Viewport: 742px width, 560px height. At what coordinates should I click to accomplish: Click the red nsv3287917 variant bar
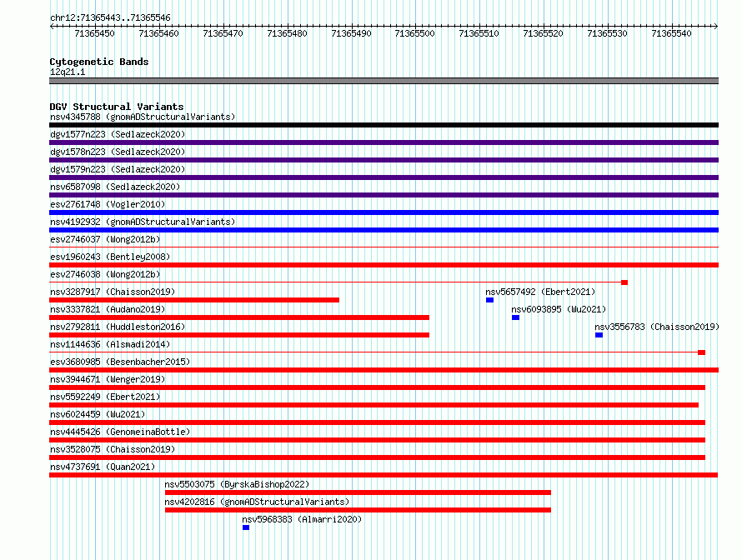tap(194, 300)
